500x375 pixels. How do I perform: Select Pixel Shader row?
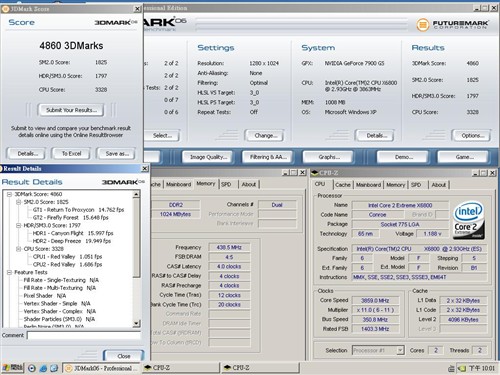tap(45, 296)
